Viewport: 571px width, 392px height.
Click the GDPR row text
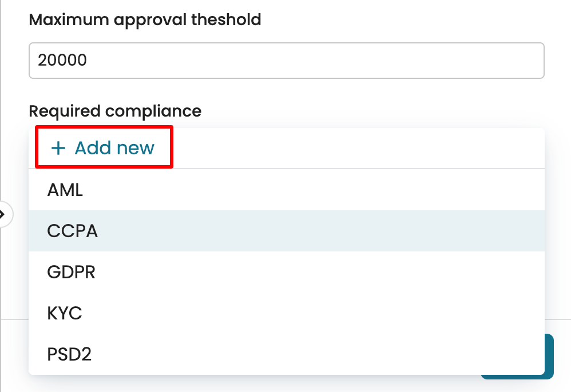(72, 272)
